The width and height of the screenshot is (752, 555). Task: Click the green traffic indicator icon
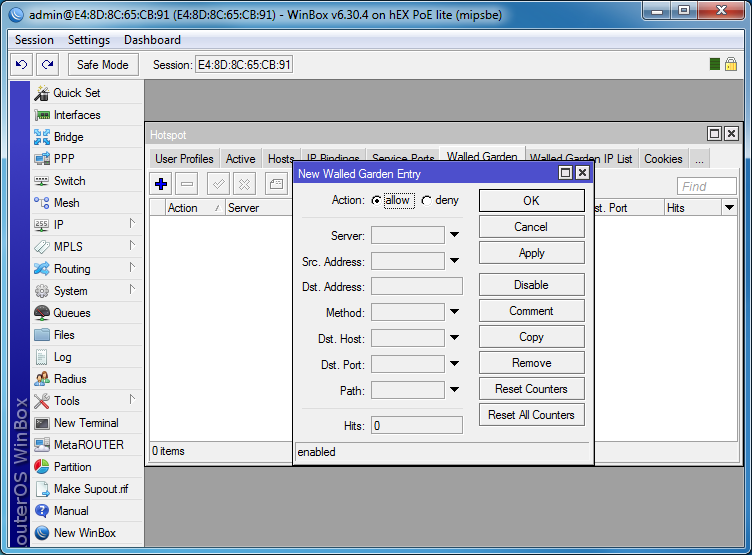pos(715,64)
